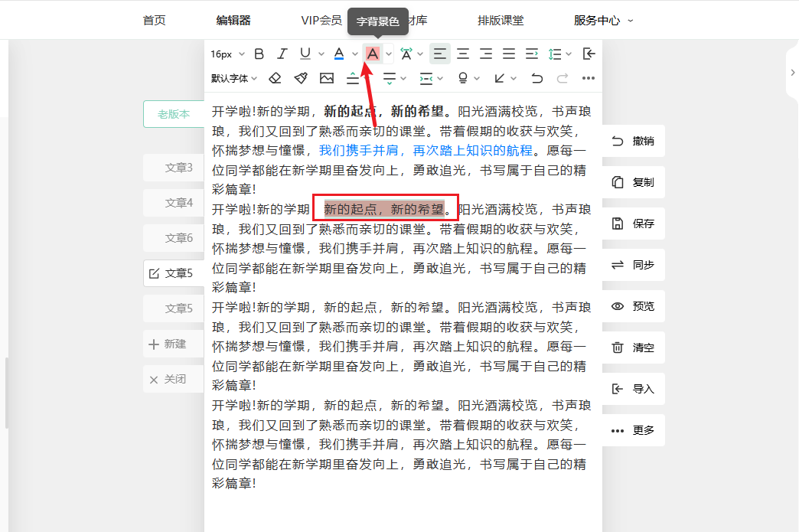This screenshot has width=799, height=532.
Task: Open the three-dot more tools icon in toolbar
Action: tap(588, 78)
